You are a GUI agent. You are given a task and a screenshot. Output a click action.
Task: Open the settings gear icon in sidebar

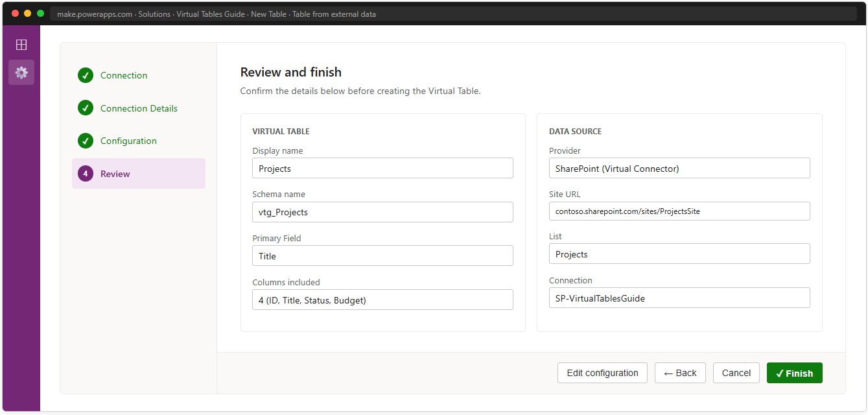(21, 72)
